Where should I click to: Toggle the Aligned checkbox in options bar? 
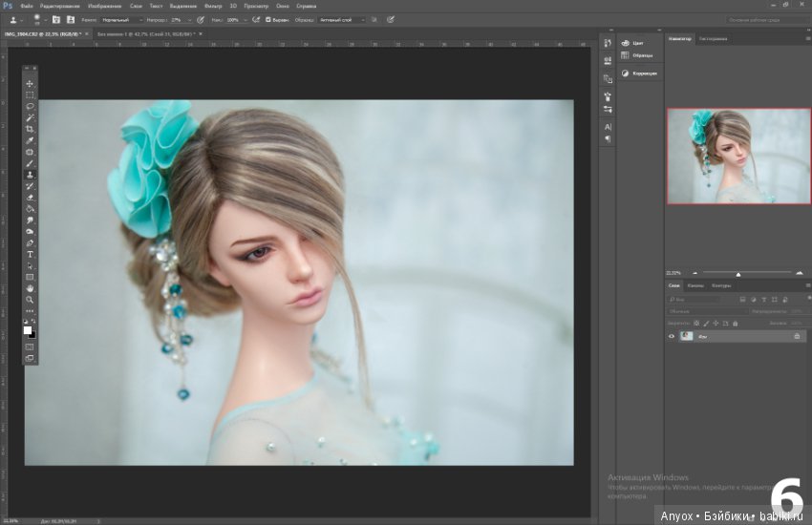pos(267,20)
